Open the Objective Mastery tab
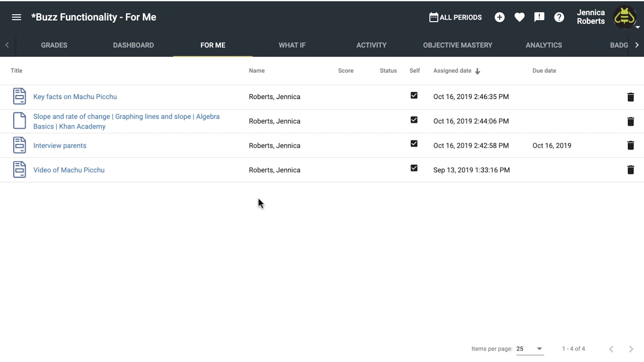 coord(458,45)
